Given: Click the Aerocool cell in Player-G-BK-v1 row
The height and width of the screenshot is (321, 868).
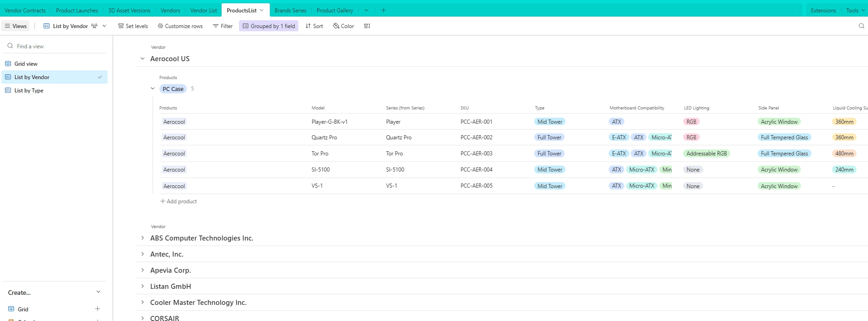Looking at the screenshot, I should (174, 122).
